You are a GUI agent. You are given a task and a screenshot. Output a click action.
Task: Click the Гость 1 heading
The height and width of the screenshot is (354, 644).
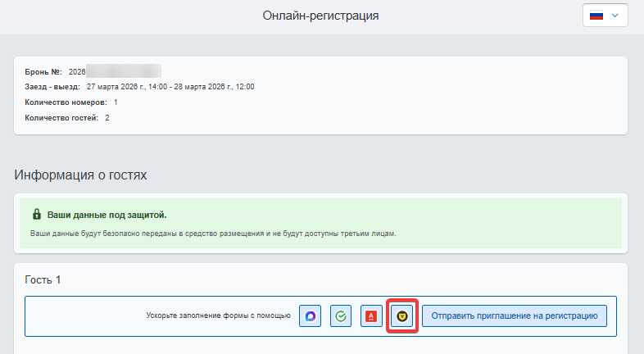point(43,279)
